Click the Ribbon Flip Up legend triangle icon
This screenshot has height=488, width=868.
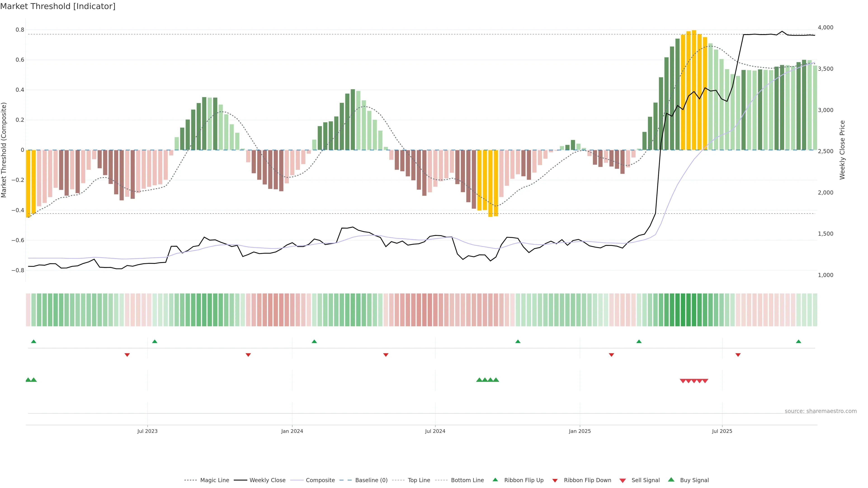click(495, 480)
